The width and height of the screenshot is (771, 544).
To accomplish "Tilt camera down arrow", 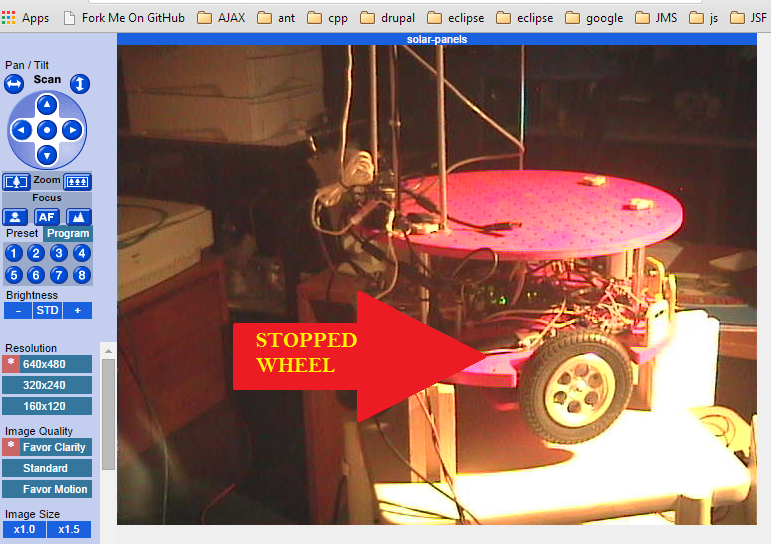I will pyautogui.click(x=47, y=155).
